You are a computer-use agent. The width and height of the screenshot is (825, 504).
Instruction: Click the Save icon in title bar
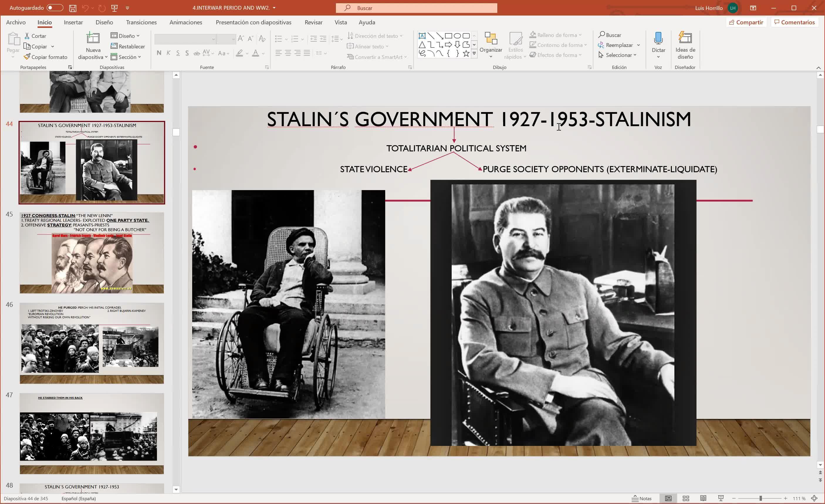tap(73, 8)
